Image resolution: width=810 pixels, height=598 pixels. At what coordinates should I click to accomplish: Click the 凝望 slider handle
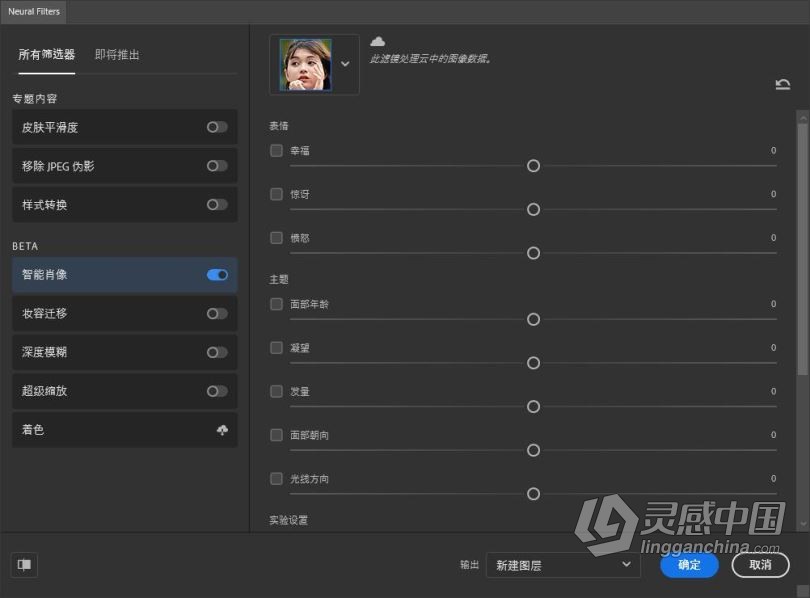click(533, 363)
